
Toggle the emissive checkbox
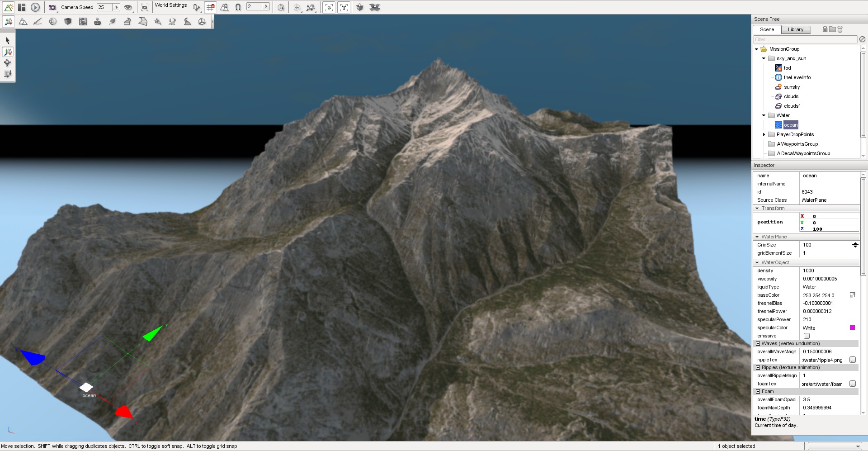(807, 336)
